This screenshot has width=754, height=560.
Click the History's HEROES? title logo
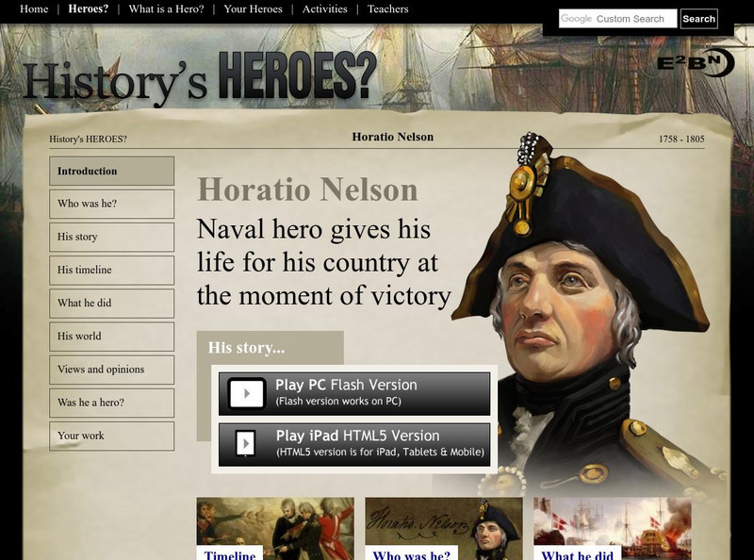tap(199, 78)
